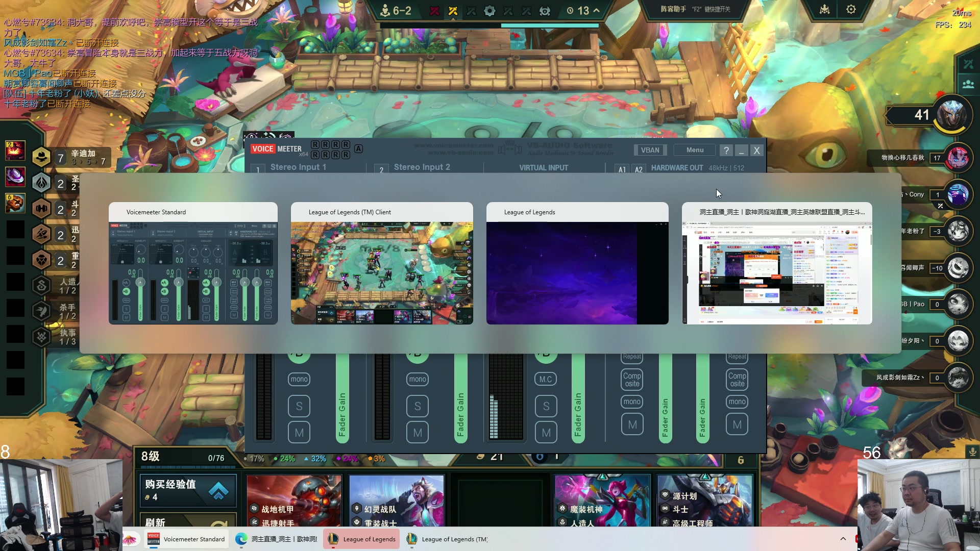The image size is (980, 551).
Task: Click the purple orb item in left column
Action: pos(15,177)
